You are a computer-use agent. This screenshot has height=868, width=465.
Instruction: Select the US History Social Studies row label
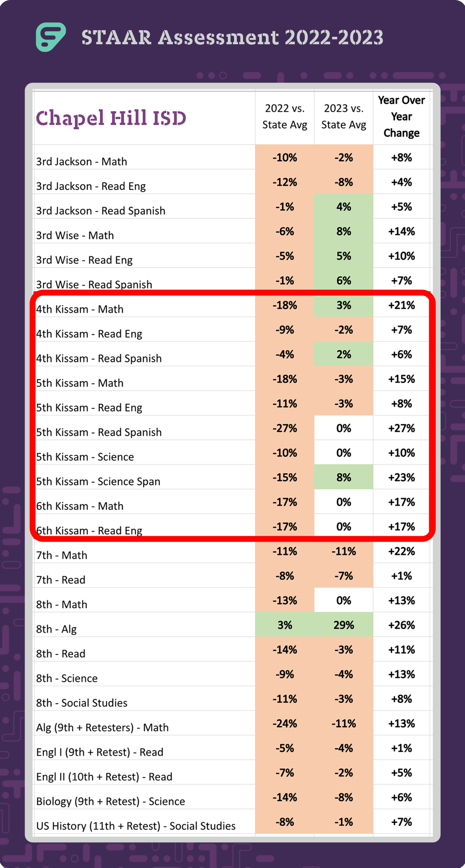(x=136, y=826)
